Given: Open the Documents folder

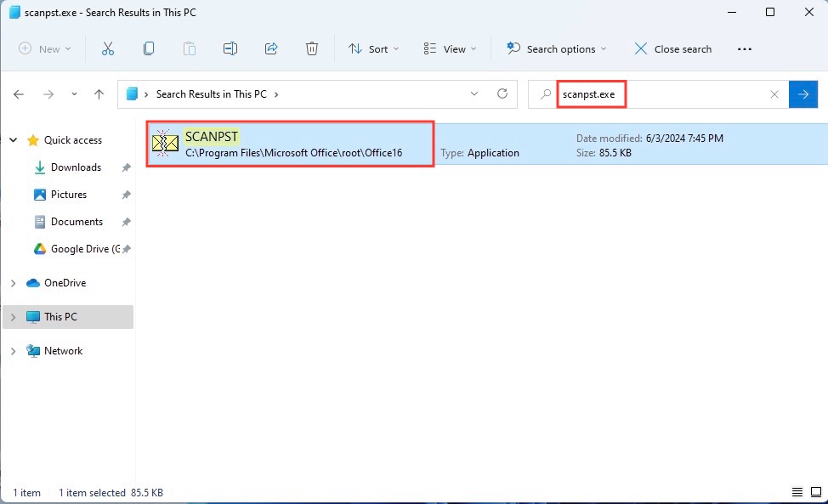Looking at the screenshot, I should pos(77,222).
